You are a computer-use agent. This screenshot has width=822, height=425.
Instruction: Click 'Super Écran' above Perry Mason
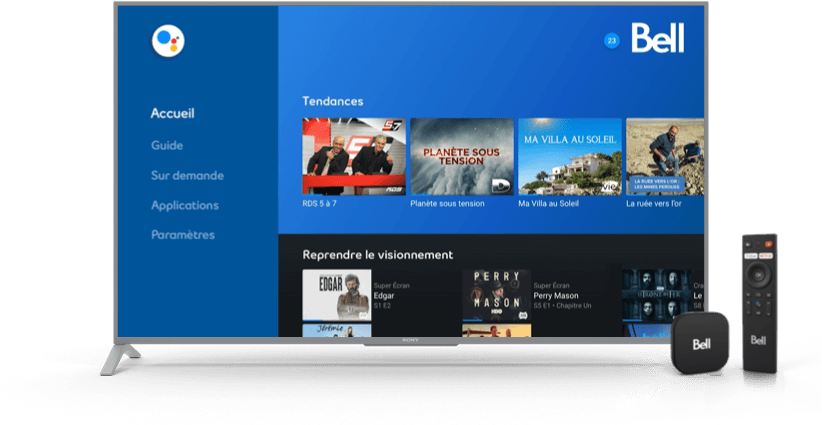(x=551, y=286)
